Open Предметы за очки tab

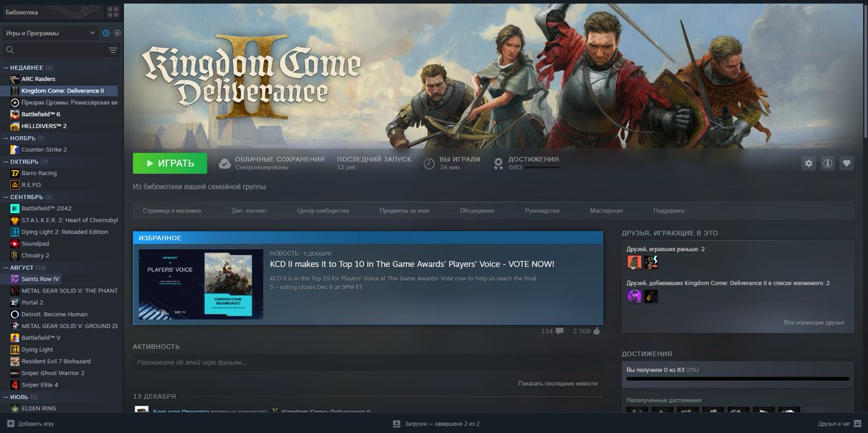pyautogui.click(x=404, y=211)
